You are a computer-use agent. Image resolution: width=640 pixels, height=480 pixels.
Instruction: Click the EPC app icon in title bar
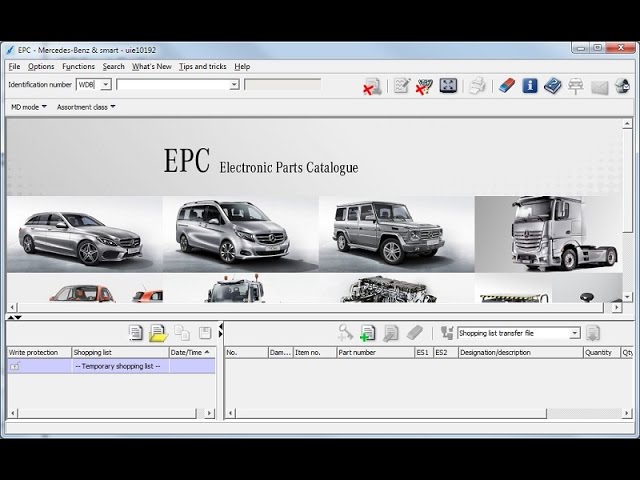10,50
